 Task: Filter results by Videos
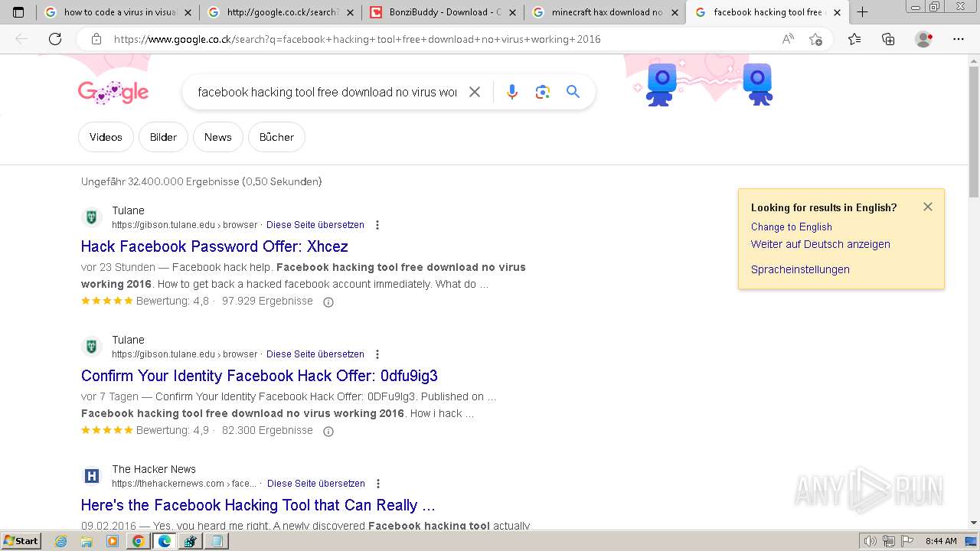(x=106, y=137)
